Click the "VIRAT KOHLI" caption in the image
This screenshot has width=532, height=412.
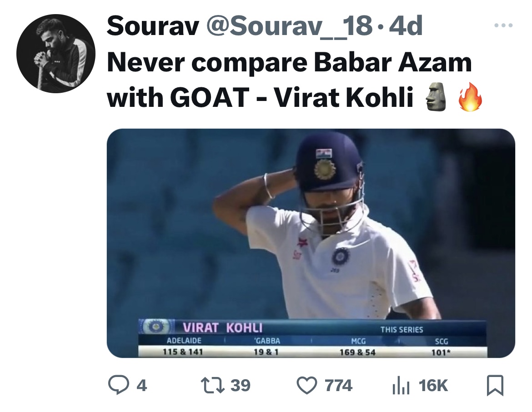point(223,327)
